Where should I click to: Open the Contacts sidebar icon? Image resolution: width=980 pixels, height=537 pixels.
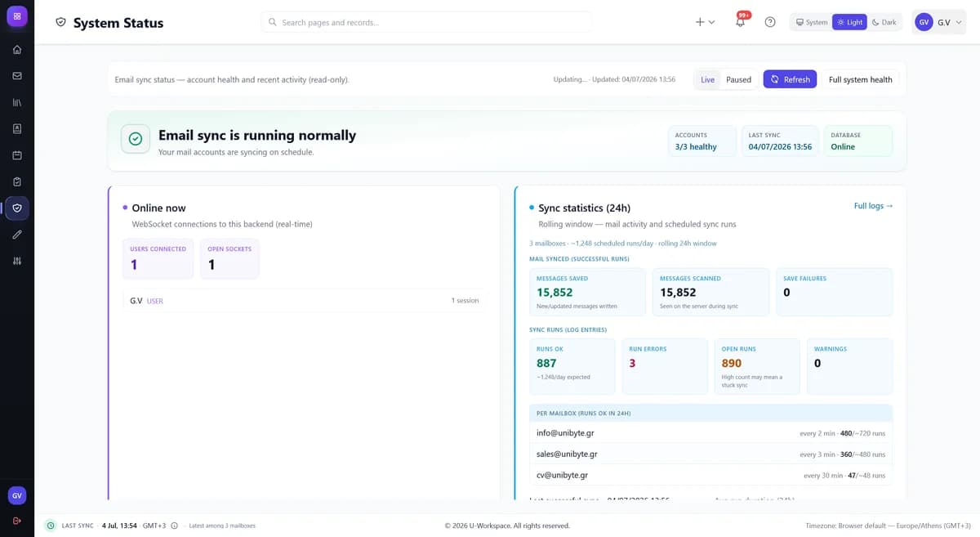[x=17, y=128]
